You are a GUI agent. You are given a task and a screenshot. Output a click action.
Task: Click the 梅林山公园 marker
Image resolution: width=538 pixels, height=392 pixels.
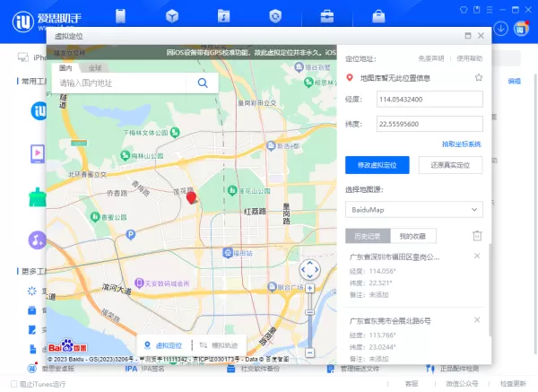tap(126, 155)
